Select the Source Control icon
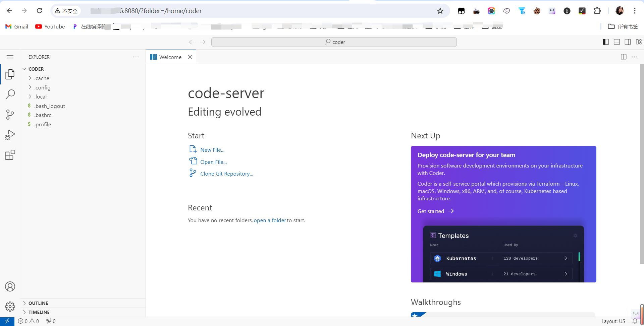This screenshot has height=326, width=644. point(10,114)
